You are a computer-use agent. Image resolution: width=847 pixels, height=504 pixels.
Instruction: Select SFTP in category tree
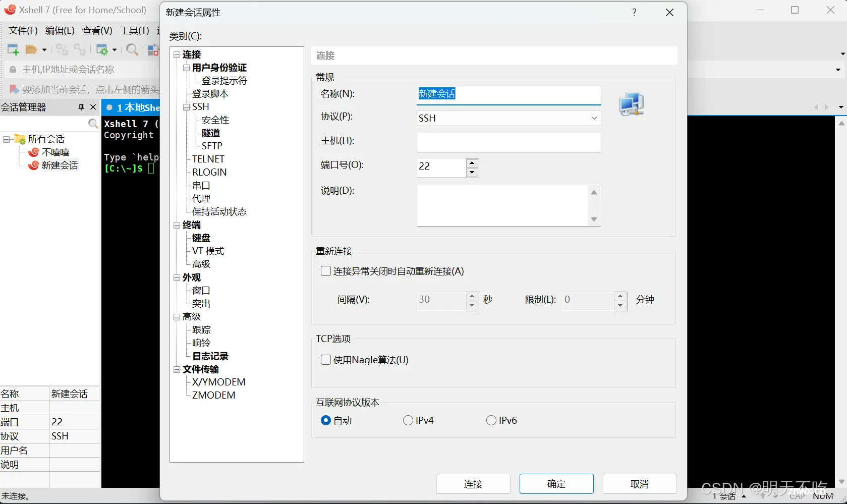tap(212, 146)
